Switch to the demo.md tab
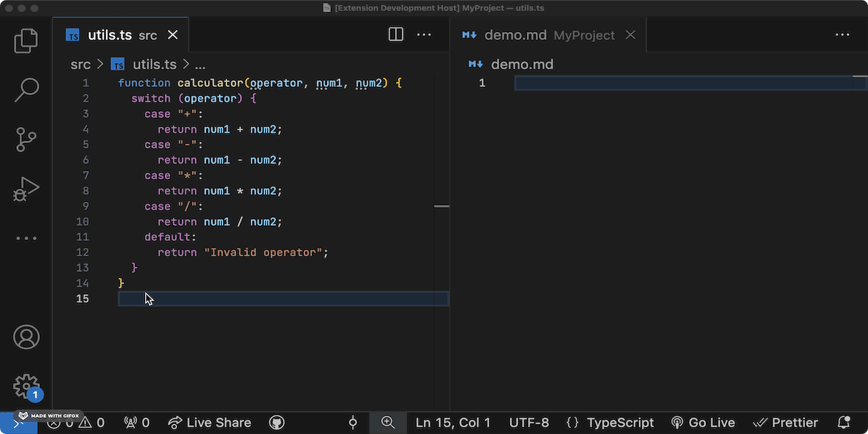The image size is (868, 434). [x=515, y=35]
